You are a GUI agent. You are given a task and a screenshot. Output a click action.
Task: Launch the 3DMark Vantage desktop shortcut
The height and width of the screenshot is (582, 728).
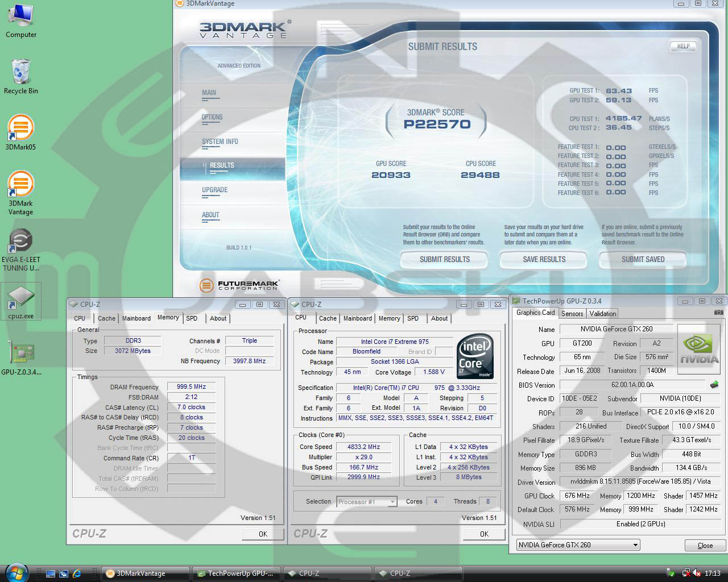(x=20, y=193)
